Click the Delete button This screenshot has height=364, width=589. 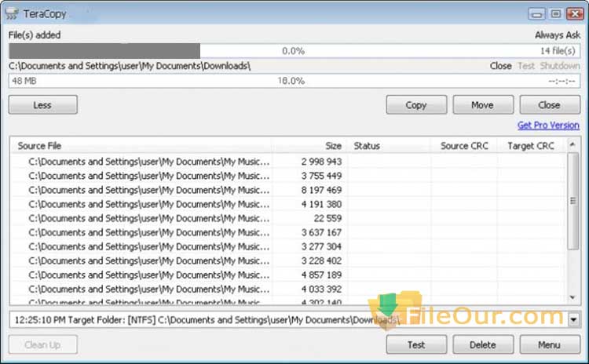483,344
